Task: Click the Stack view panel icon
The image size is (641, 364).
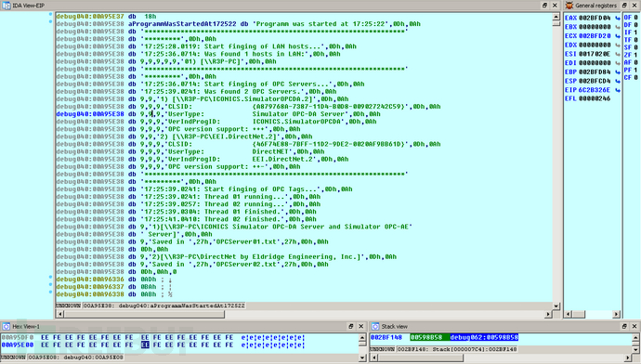Action: (x=375, y=327)
